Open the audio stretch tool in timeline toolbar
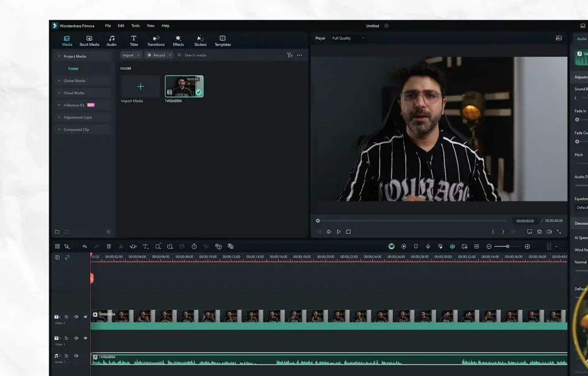The image size is (588, 376). (x=133, y=247)
